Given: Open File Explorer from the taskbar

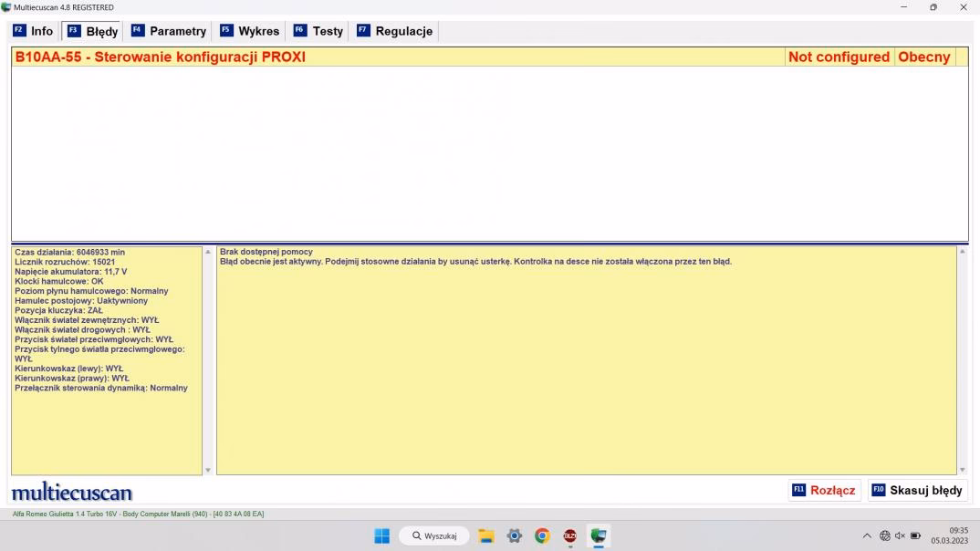Looking at the screenshot, I should [x=486, y=535].
